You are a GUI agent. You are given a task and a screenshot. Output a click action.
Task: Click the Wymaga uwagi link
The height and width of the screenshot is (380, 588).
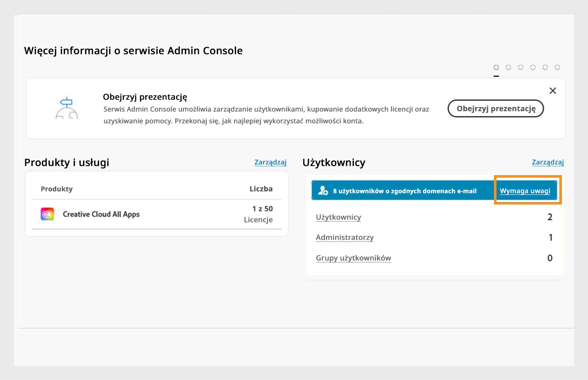click(525, 191)
